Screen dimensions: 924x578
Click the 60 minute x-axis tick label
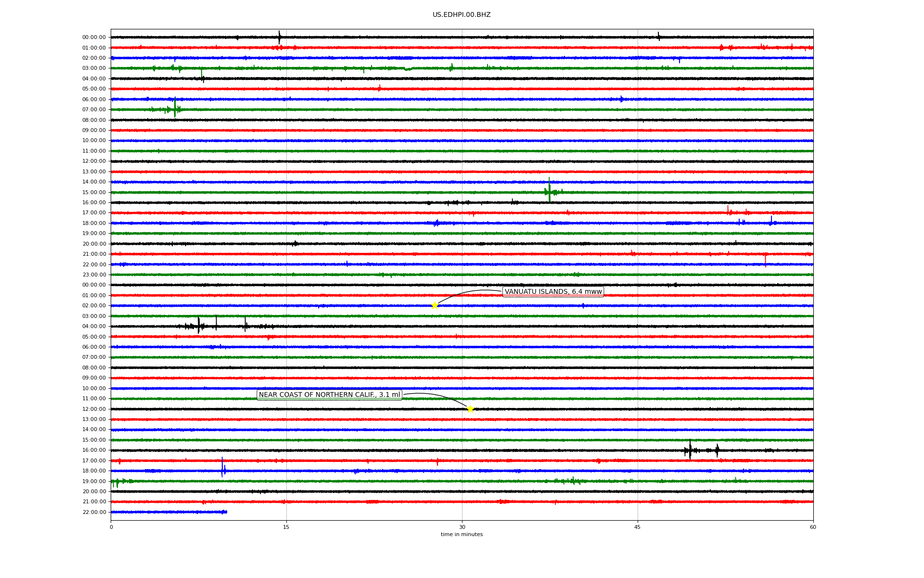click(813, 527)
